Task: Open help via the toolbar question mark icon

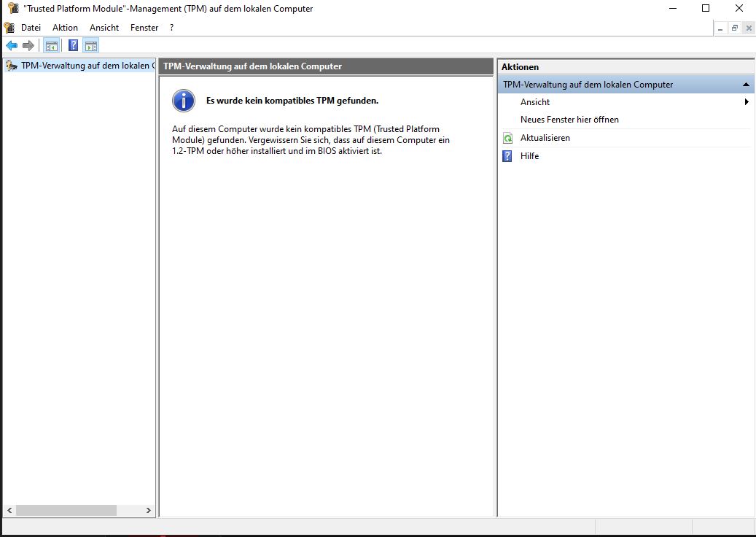Action: click(x=74, y=46)
